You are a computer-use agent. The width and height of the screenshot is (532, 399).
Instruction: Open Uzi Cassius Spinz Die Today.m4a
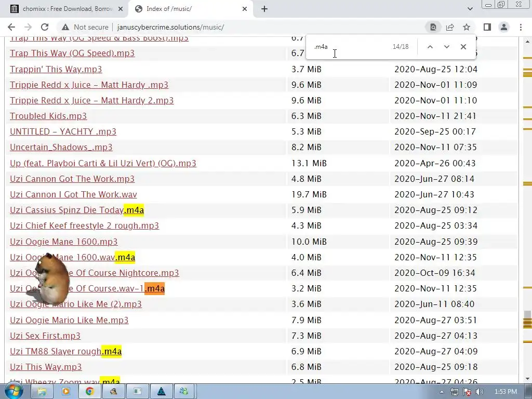[x=77, y=210]
